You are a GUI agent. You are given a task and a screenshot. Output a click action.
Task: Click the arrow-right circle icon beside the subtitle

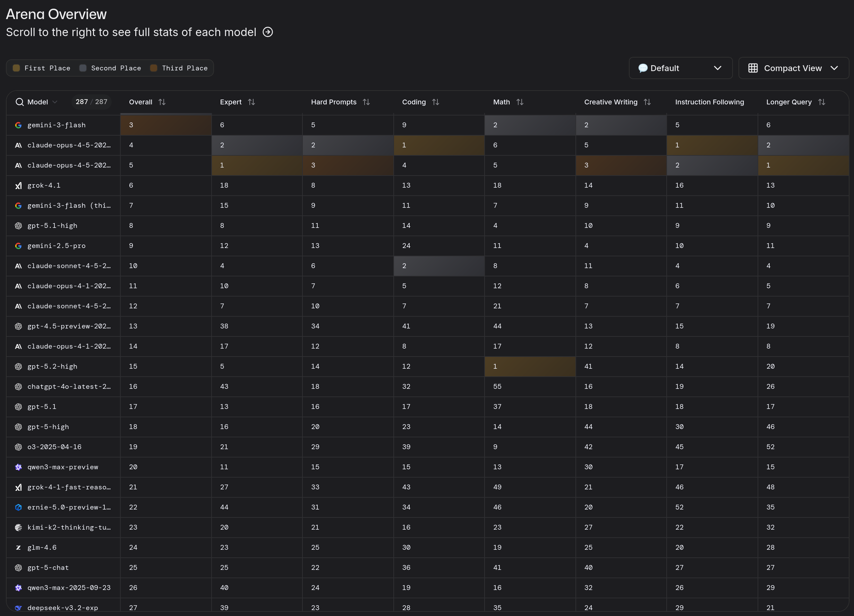coord(268,32)
